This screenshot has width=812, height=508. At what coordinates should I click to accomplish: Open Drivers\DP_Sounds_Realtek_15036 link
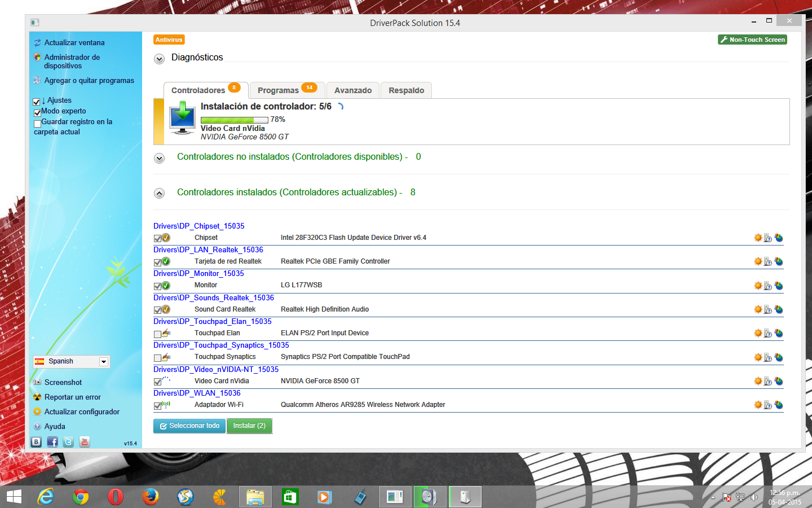pos(214,297)
